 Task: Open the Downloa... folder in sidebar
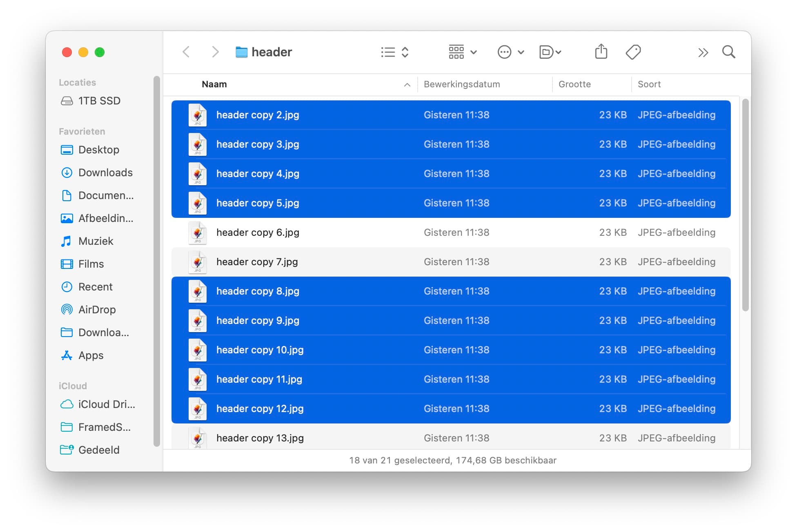tap(103, 332)
